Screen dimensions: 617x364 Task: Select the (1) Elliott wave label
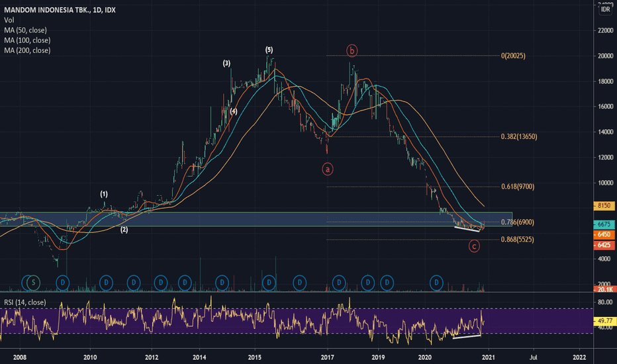pyautogui.click(x=104, y=194)
